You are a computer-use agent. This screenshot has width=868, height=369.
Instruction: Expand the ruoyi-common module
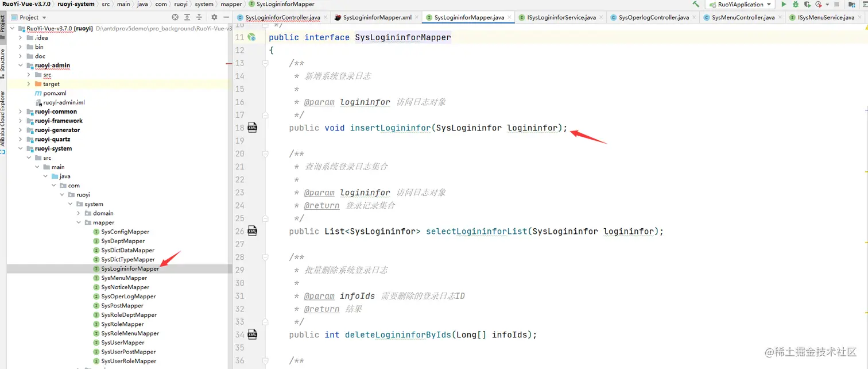point(21,112)
